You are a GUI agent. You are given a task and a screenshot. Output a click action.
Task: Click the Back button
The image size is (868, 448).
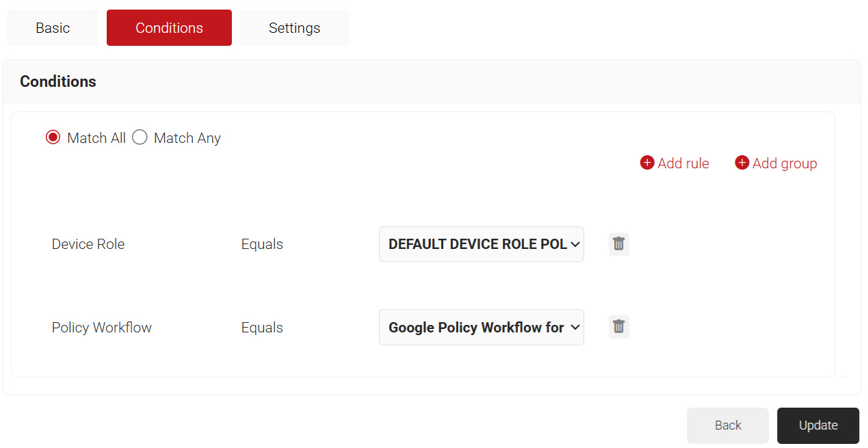728,425
